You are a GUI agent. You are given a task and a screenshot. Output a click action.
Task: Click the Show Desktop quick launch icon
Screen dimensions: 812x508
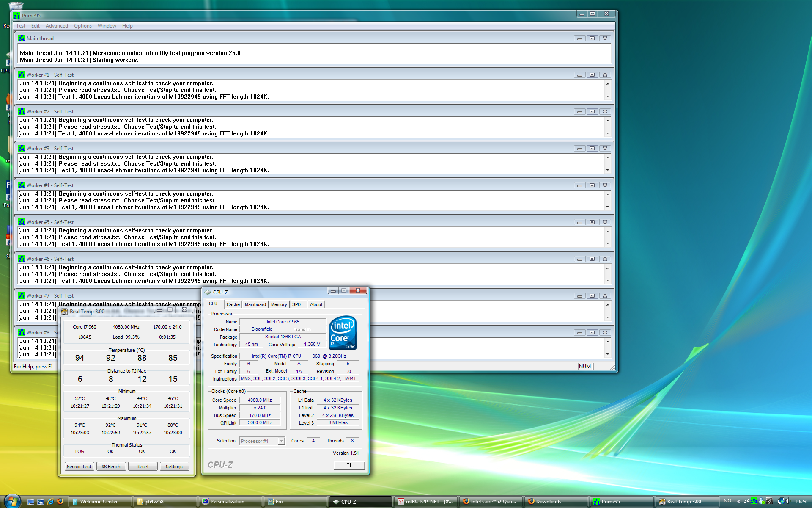coord(31,502)
